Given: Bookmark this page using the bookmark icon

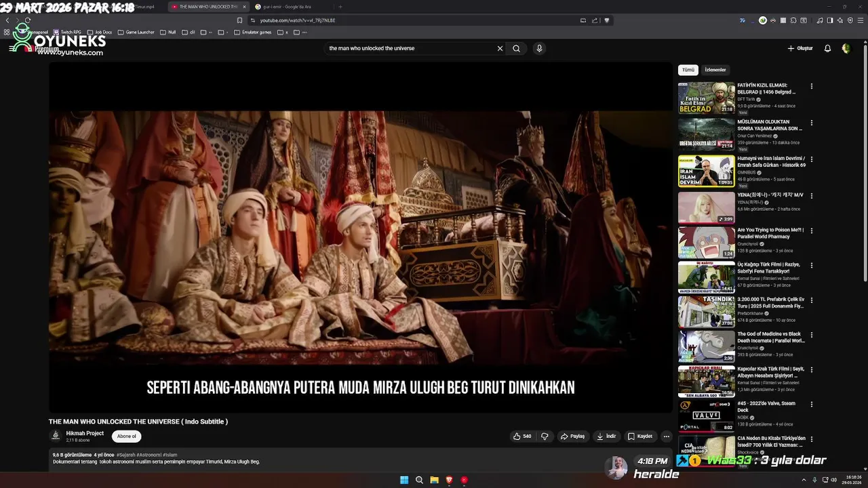Looking at the screenshot, I should (x=239, y=20).
